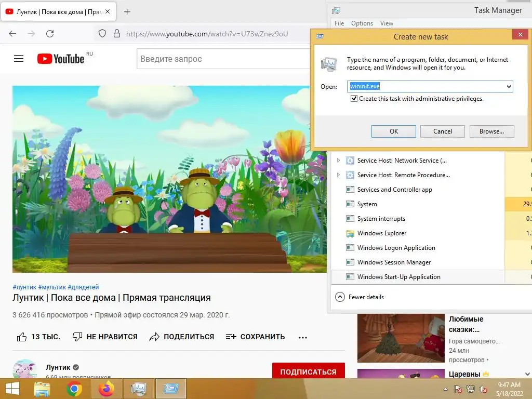Image resolution: width=532 pixels, height=399 pixels.
Task: Click the ПОДПИСАТЬСЯ subscribe button
Action: tap(309, 372)
